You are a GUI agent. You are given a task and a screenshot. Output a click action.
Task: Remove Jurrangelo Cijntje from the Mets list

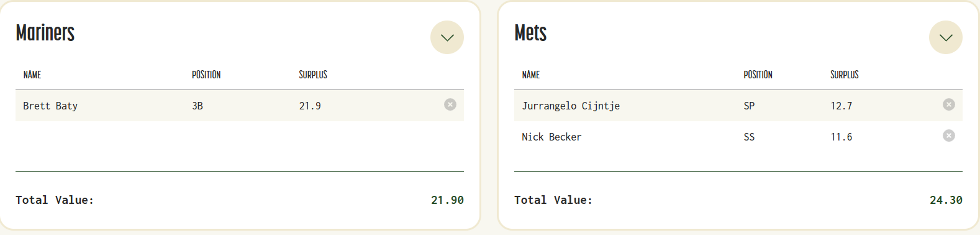pyautogui.click(x=949, y=104)
